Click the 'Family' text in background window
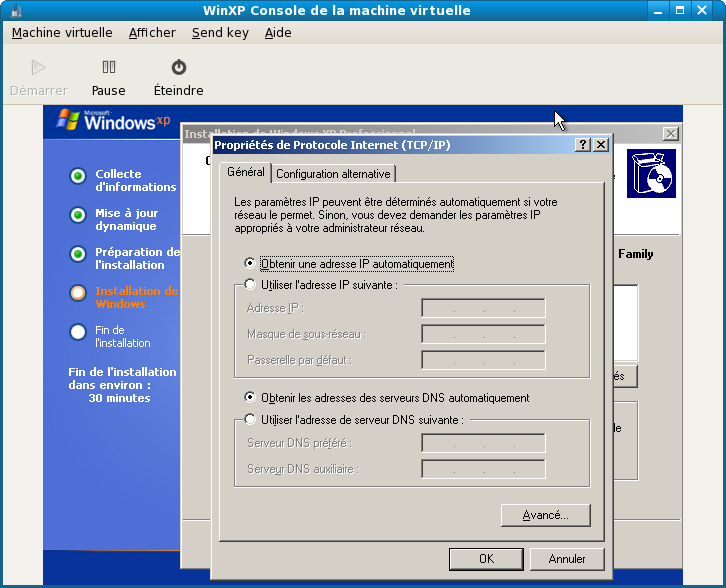This screenshot has width=726, height=588. pos(635,254)
